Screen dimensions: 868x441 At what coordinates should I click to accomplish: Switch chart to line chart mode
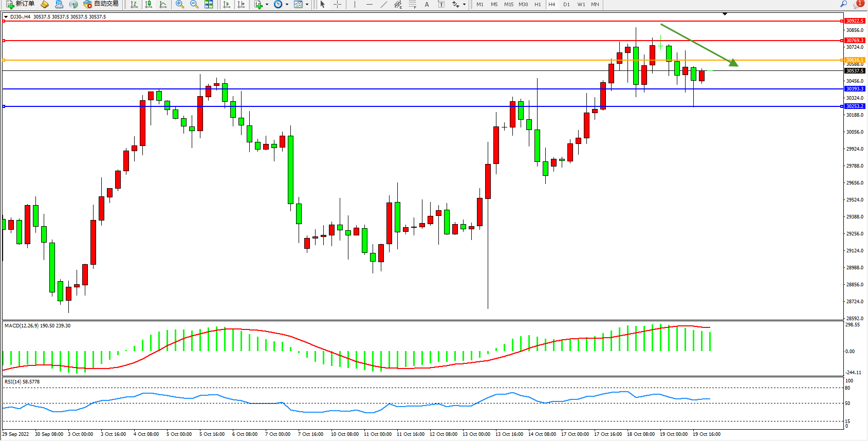[163, 4]
